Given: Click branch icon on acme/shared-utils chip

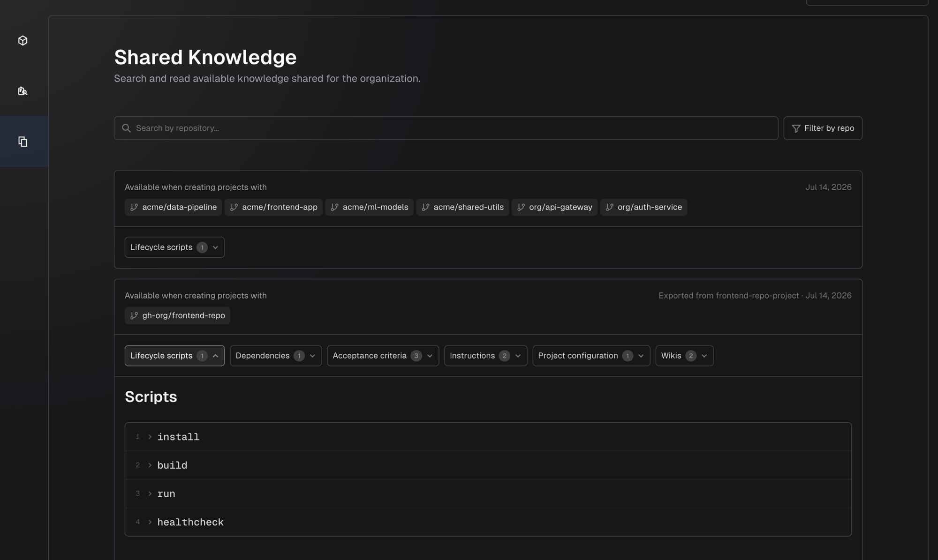Looking at the screenshot, I should click(425, 207).
